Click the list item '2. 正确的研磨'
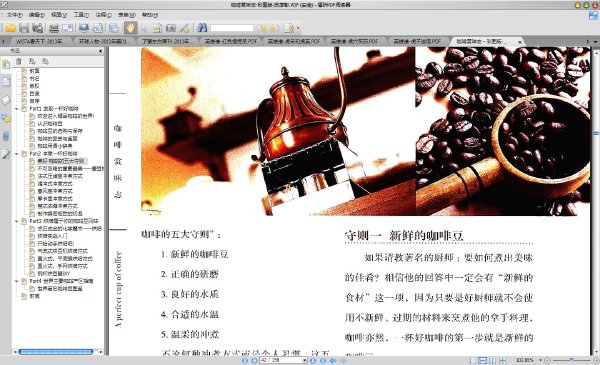 pyautogui.click(x=189, y=274)
